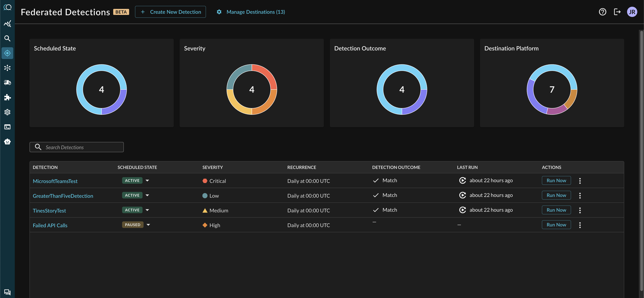This screenshot has height=298, width=644.
Task: Expand Failed API Calls PAUSED dropdown arrow
Action: pos(148,225)
